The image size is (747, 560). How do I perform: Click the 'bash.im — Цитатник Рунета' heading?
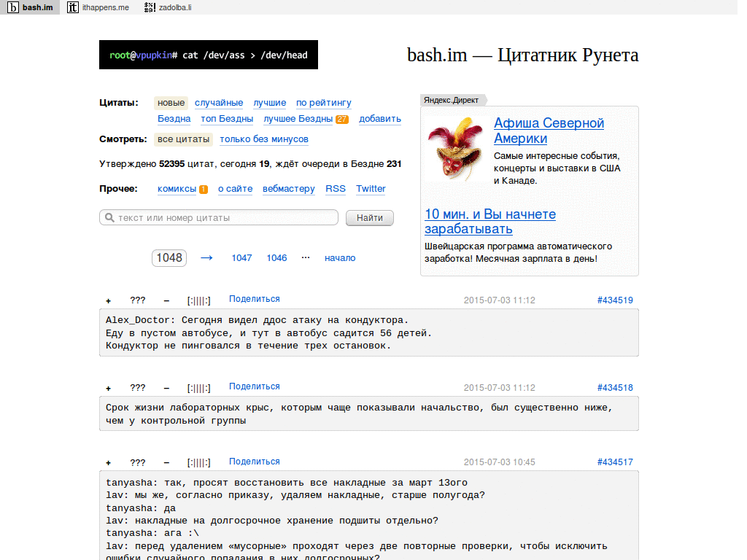(x=522, y=55)
